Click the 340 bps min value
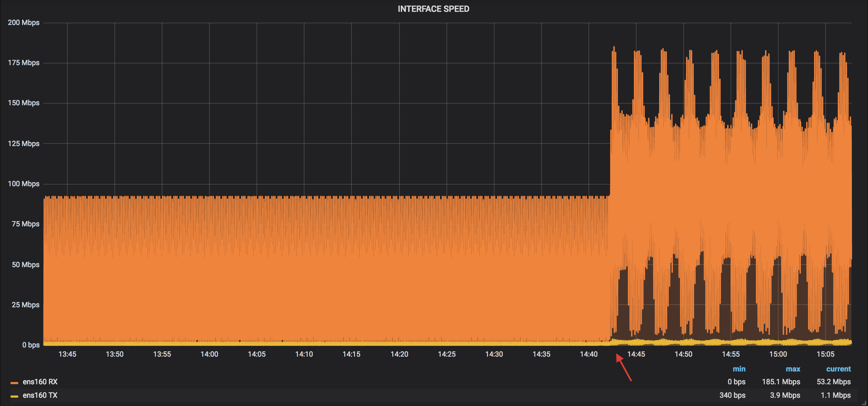Screen dimensions: 868x406 (732, 395)
